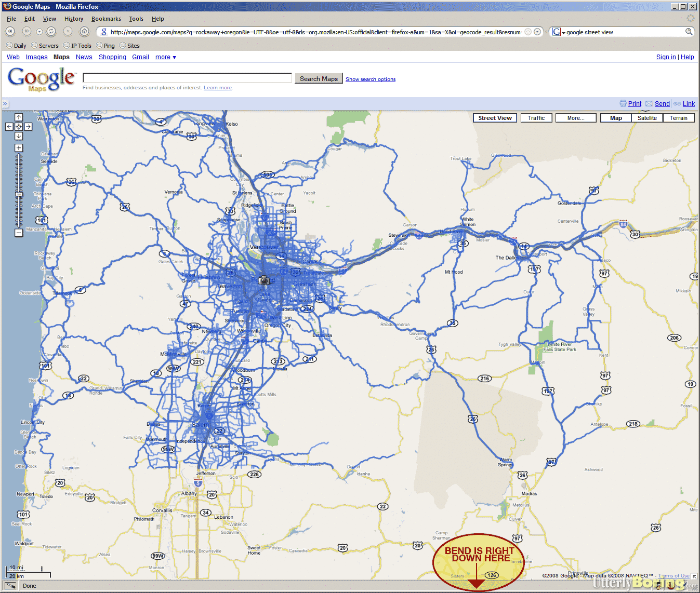
Task: Click the zoom out minus button
Action: coord(19,233)
